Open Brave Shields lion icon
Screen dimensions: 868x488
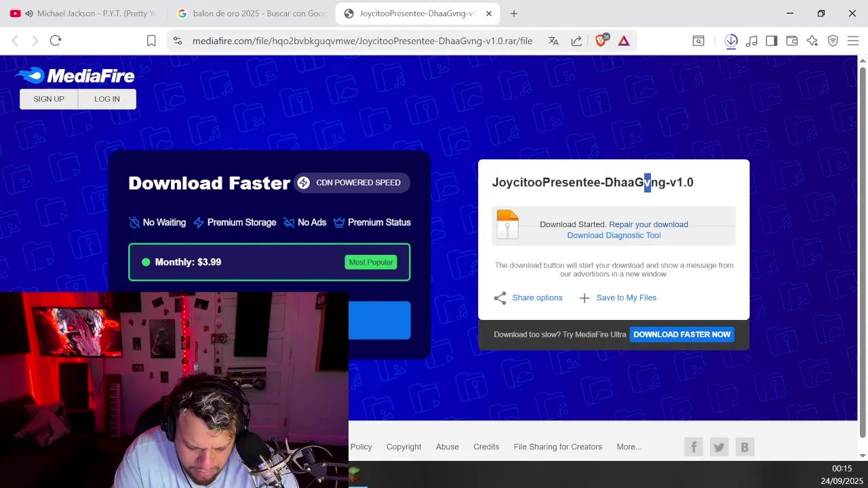tap(601, 41)
